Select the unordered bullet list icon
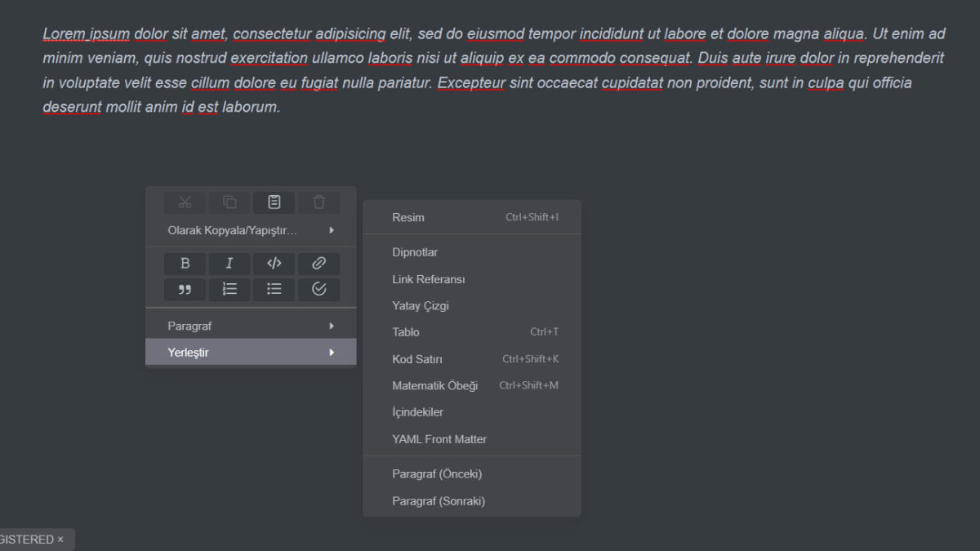Viewport: 980px width, 551px height. click(x=274, y=289)
